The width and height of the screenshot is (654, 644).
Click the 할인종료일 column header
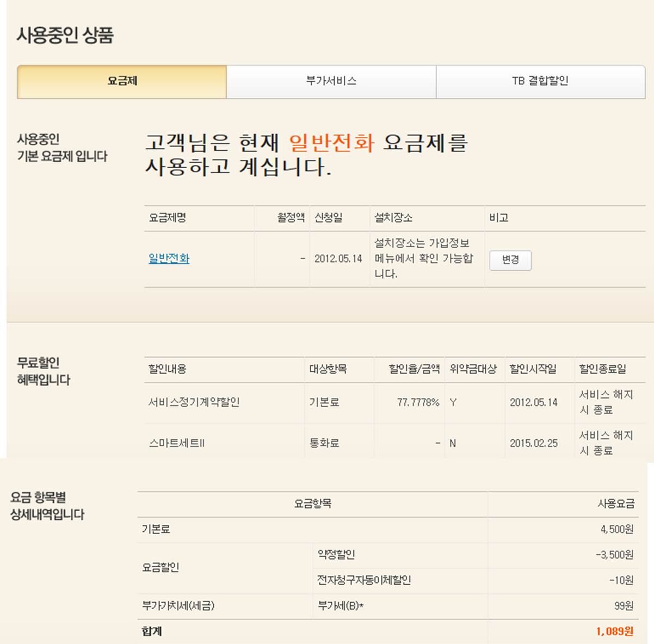tap(602, 369)
